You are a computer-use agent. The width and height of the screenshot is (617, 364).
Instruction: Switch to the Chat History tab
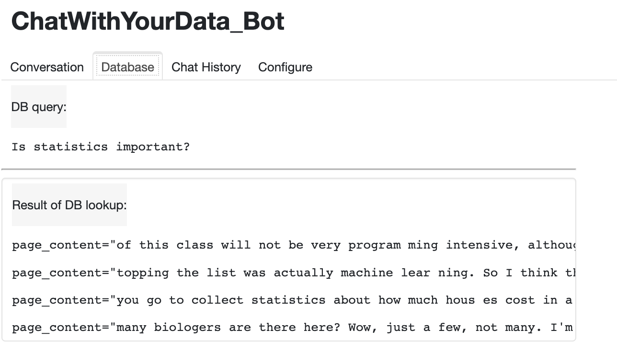click(x=206, y=67)
